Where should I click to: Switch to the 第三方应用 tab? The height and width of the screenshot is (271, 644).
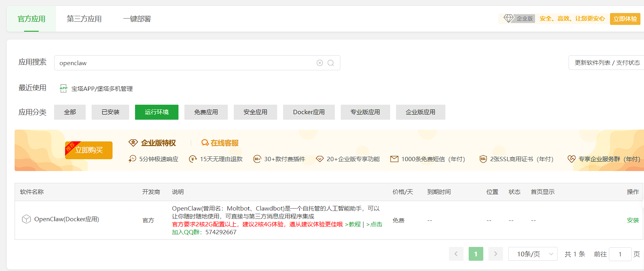(x=84, y=19)
